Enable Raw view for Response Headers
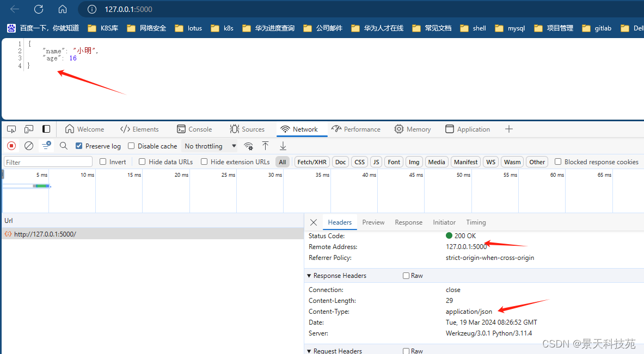 pyautogui.click(x=406, y=276)
